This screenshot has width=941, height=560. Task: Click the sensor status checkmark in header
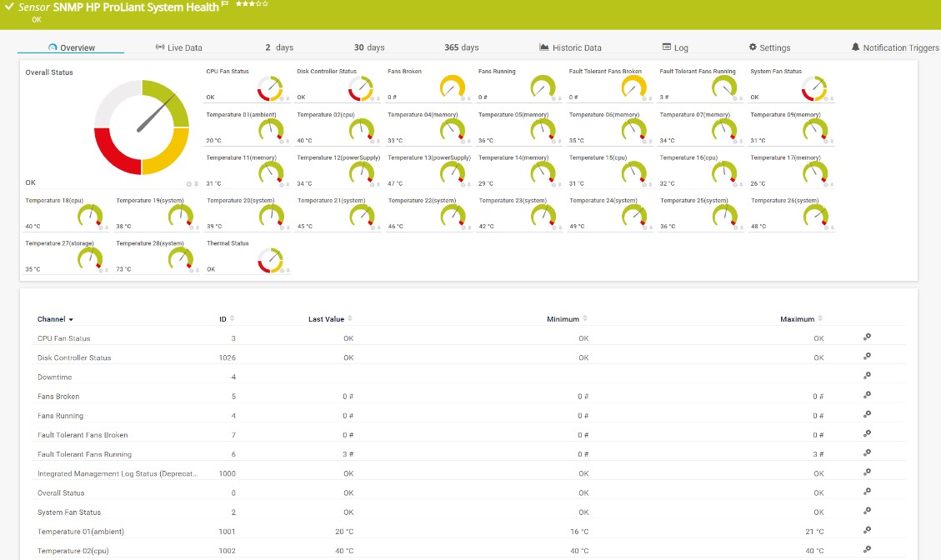pos(8,7)
